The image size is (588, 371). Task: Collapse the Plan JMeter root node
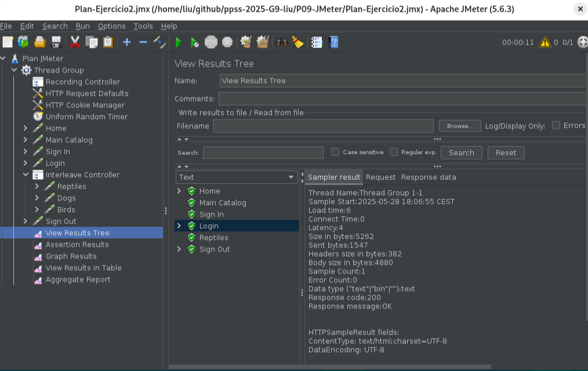pos(3,58)
